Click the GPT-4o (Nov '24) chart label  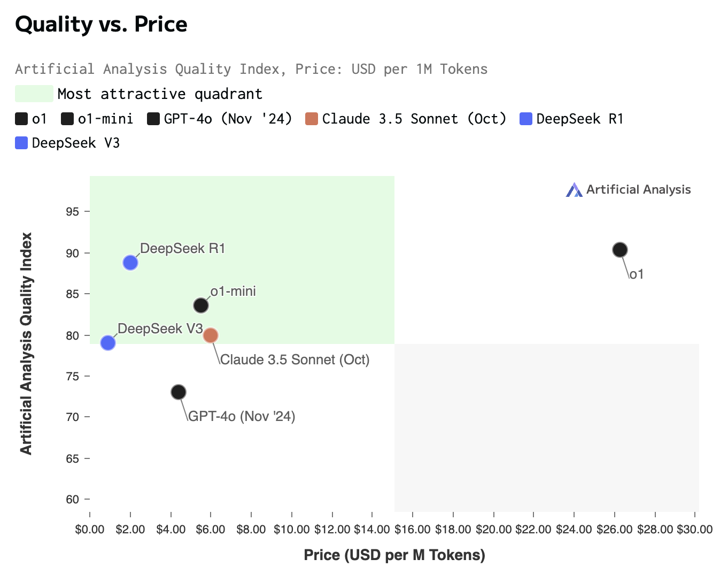[x=242, y=417]
